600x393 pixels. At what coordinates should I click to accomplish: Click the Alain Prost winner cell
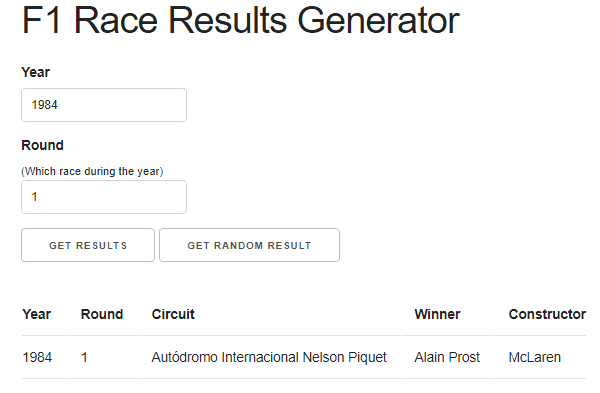click(x=447, y=357)
